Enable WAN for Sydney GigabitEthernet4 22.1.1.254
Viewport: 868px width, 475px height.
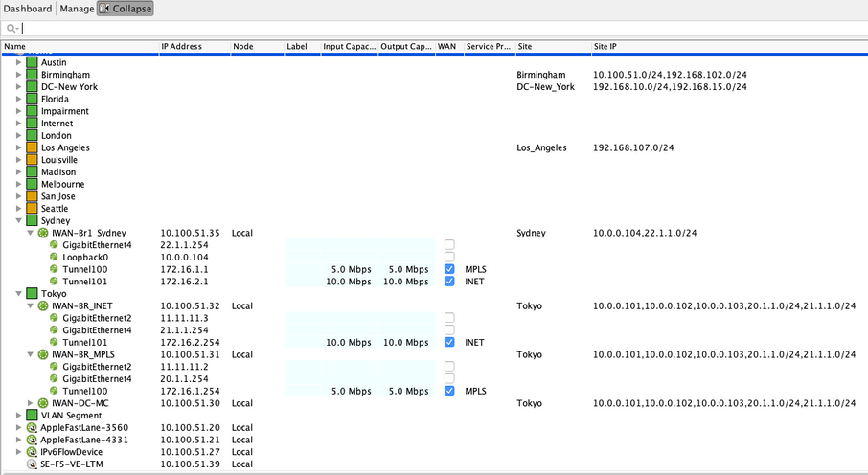[x=449, y=245]
